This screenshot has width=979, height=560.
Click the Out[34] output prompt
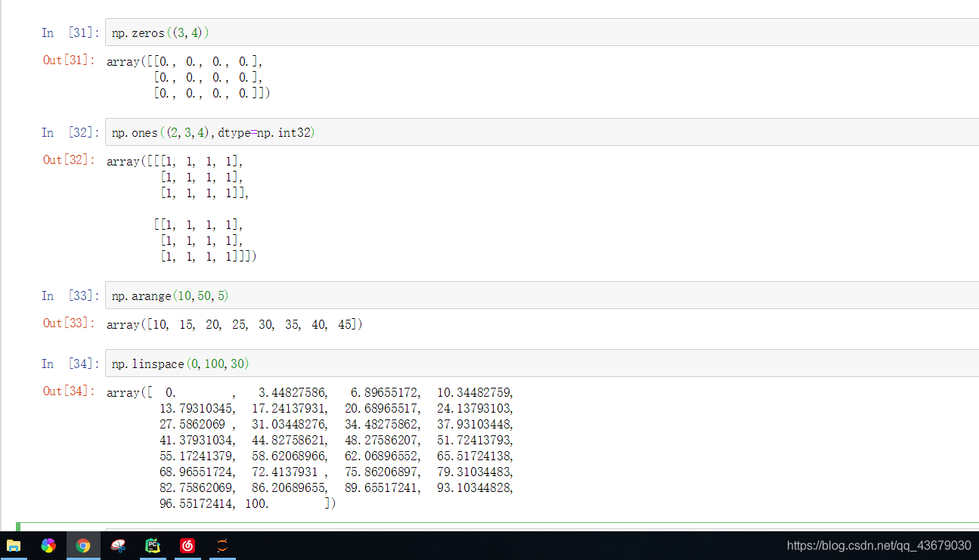click(69, 391)
